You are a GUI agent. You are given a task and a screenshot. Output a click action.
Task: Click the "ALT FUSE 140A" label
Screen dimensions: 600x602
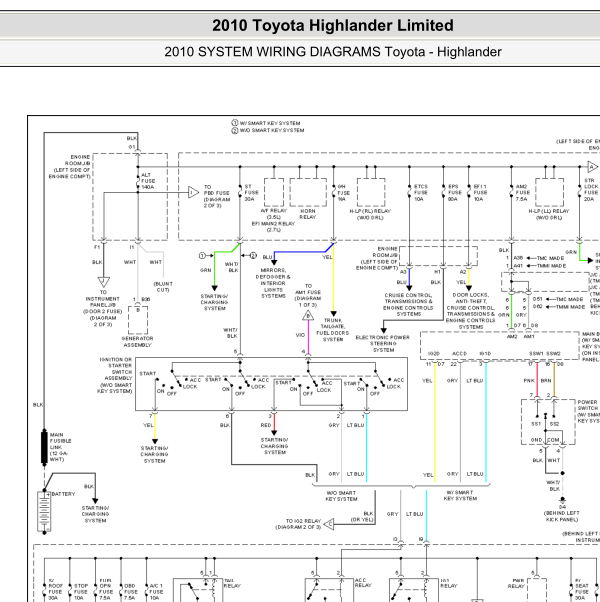148,181
